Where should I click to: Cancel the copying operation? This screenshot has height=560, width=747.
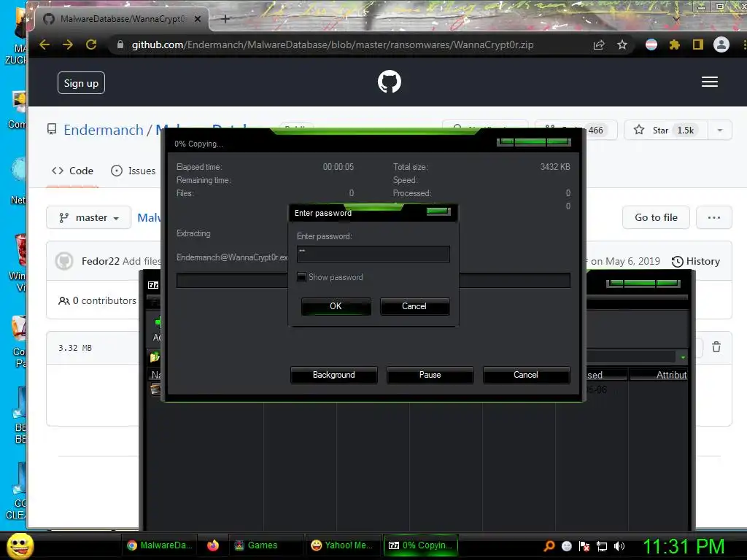coord(526,375)
